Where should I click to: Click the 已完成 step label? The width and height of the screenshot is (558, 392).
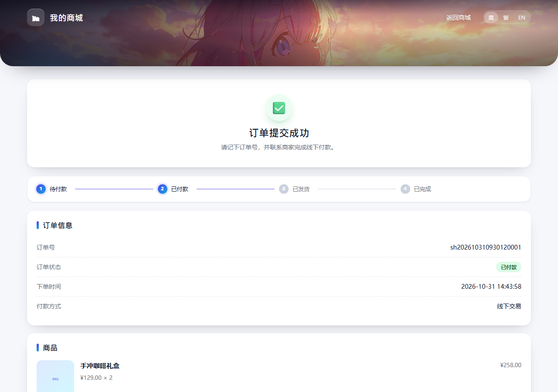(x=422, y=189)
